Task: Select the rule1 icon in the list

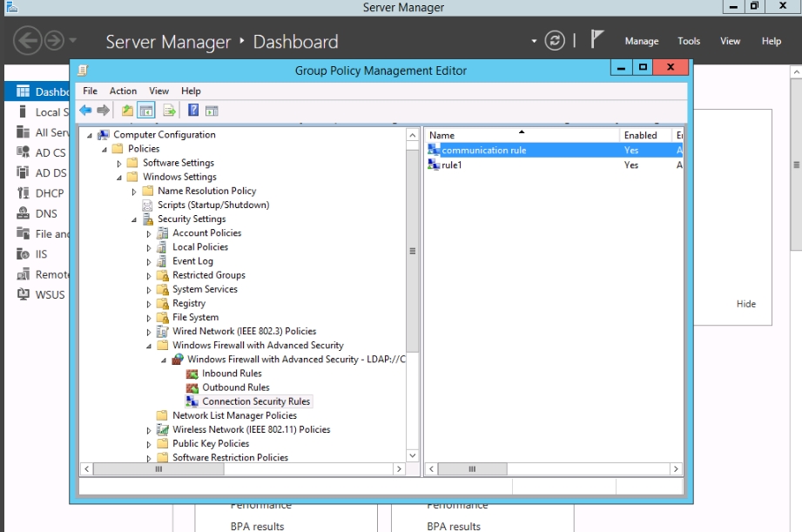Action: [434, 165]
